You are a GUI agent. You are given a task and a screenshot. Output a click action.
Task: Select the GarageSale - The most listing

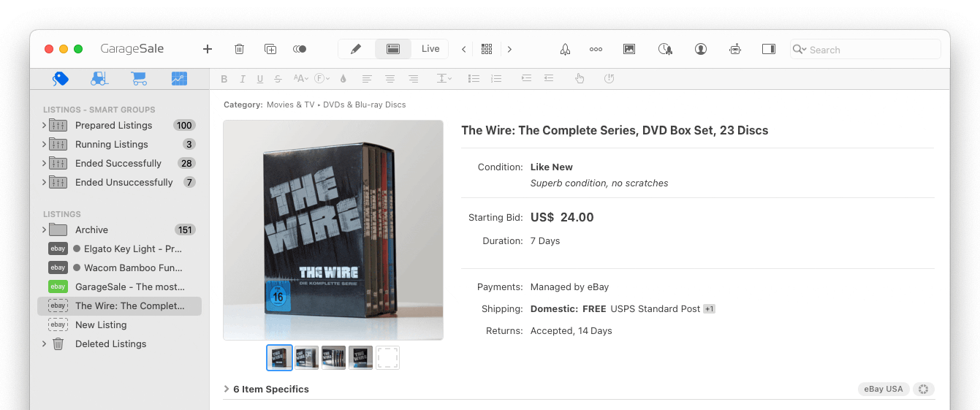click(x=119, y=287)
